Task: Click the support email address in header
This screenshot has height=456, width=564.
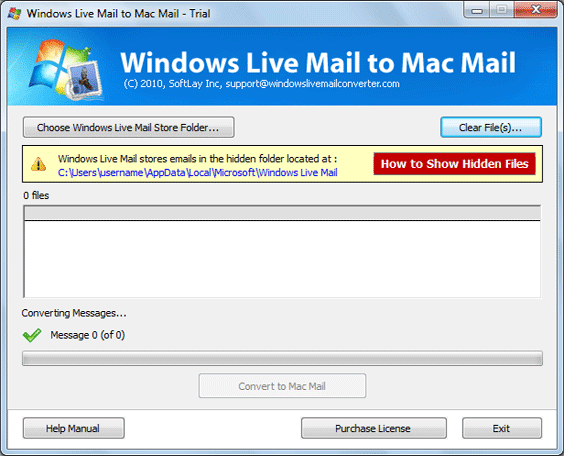Action: [312, 84]
